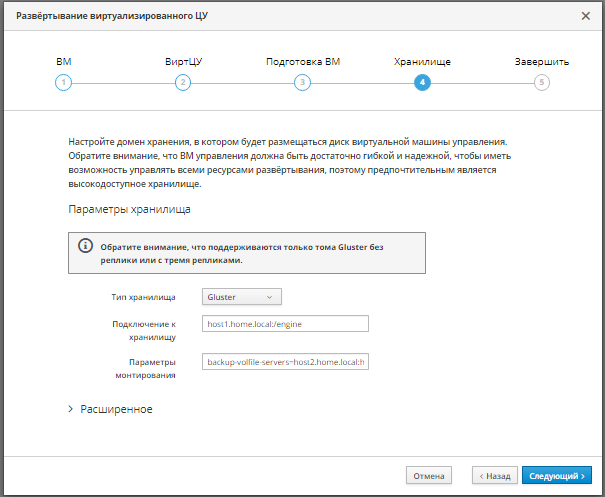605x497 pixels.
Task: Close the deployment dialog with X
Action: click(586, 16)
